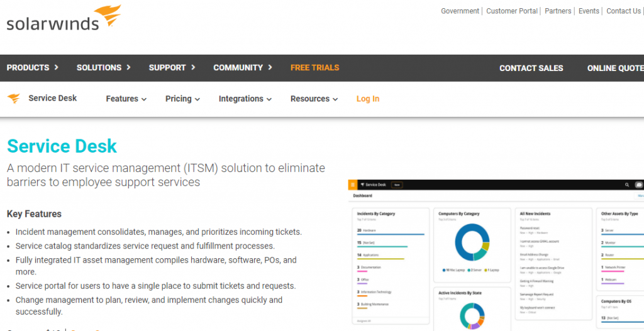Click the Active Incidents By State donut chart

tap(472, 316)
